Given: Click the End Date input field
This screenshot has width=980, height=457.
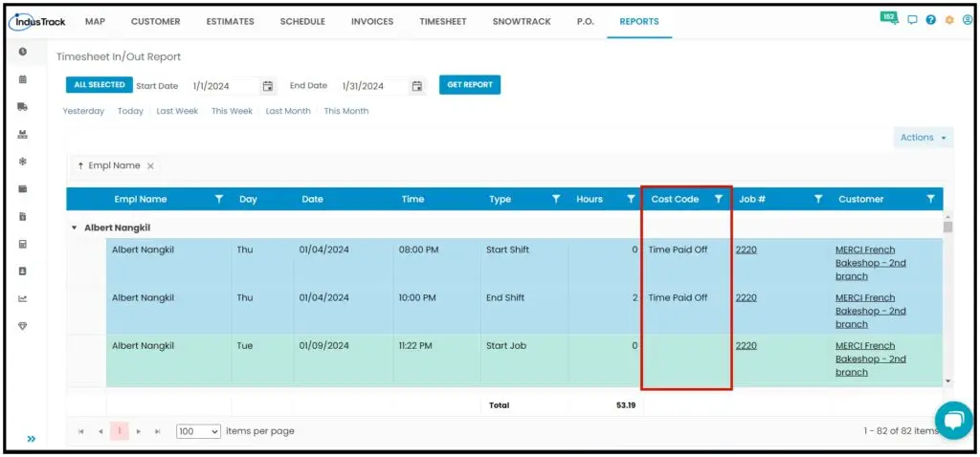Looking at the screenshot, I should click(x=374, y=86).
